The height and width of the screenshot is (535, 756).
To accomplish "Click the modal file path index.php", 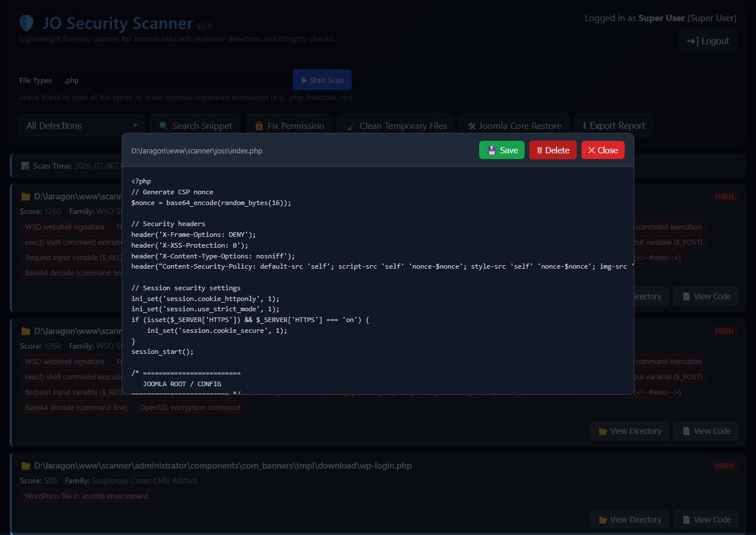I will point(197,151).
